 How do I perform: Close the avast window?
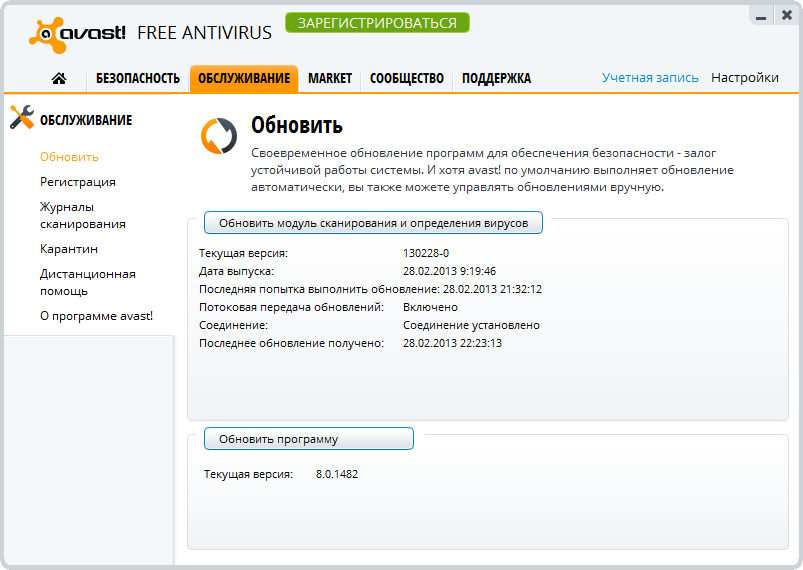tap(787, 16)
